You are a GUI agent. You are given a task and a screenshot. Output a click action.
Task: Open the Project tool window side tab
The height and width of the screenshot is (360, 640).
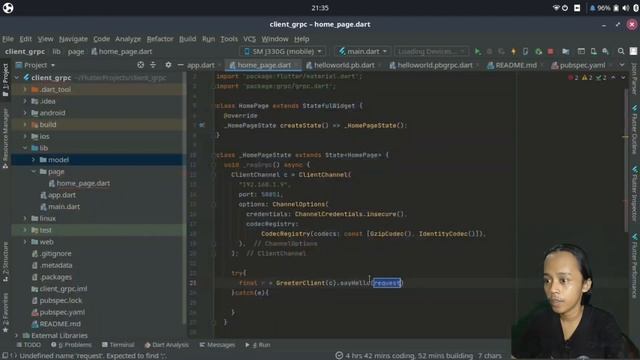tap(5, 80)
